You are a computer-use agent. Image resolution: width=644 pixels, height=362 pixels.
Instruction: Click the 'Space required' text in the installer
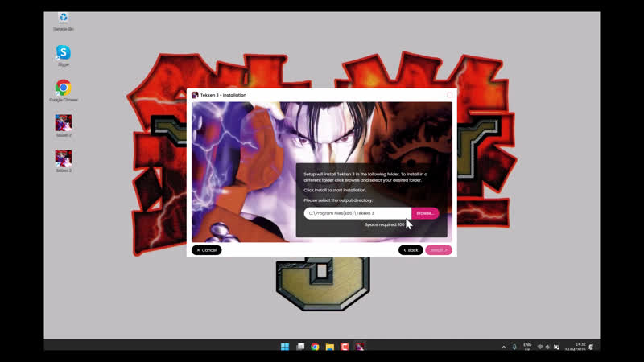385,225
